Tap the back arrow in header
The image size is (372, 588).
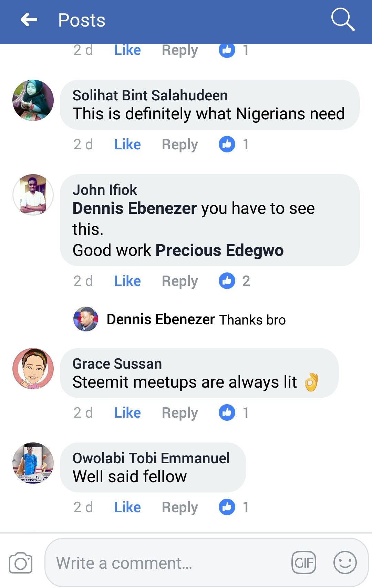point(29,20)
